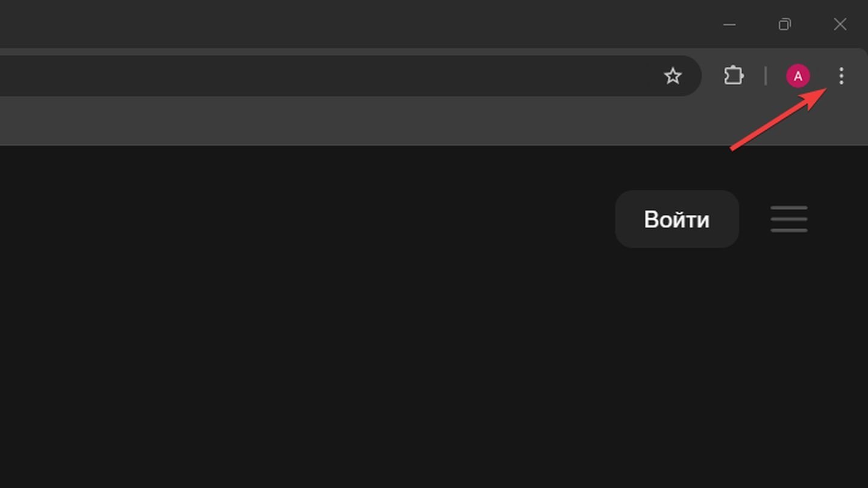
Task: Sign in via the Войти link
Action: pyautogui.click(x=677, y=219)
